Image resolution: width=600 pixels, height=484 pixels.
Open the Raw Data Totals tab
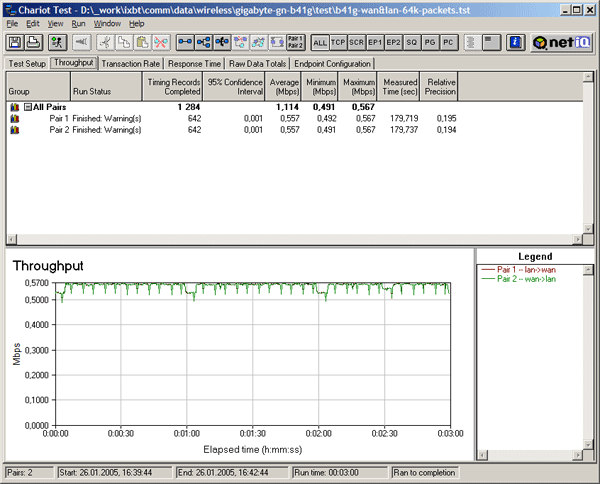tap(258, 64)
